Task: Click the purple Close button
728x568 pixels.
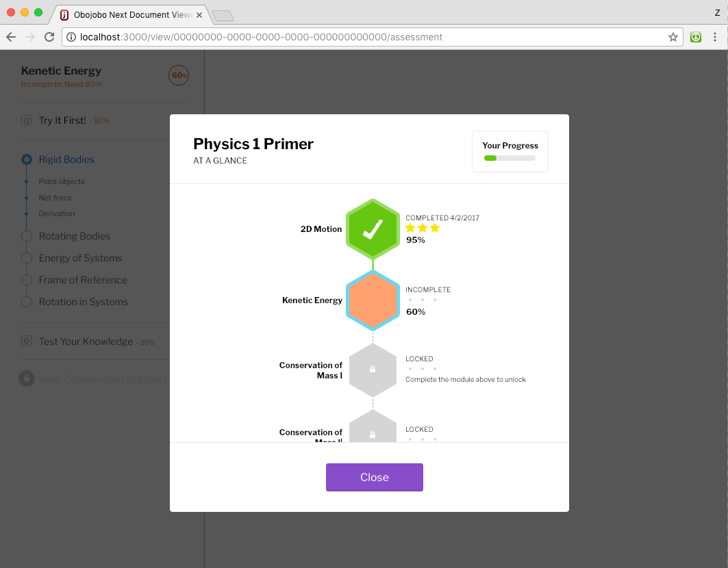Action: (x=374, y=477)
